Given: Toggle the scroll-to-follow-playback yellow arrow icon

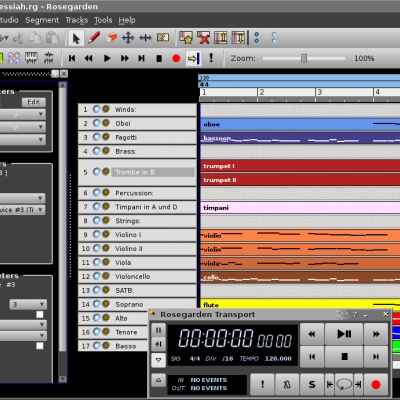Looking at the screenshot, I should 194,58.
